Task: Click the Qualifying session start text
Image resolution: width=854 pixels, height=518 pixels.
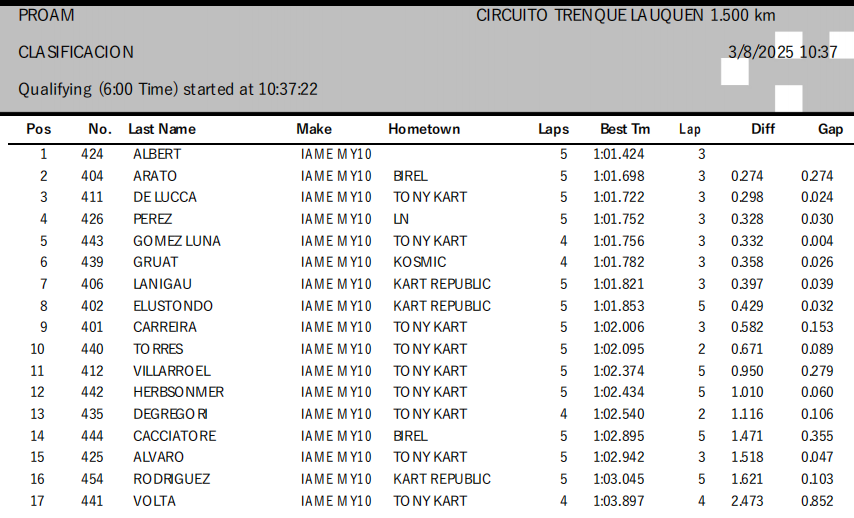Action: 168,89
